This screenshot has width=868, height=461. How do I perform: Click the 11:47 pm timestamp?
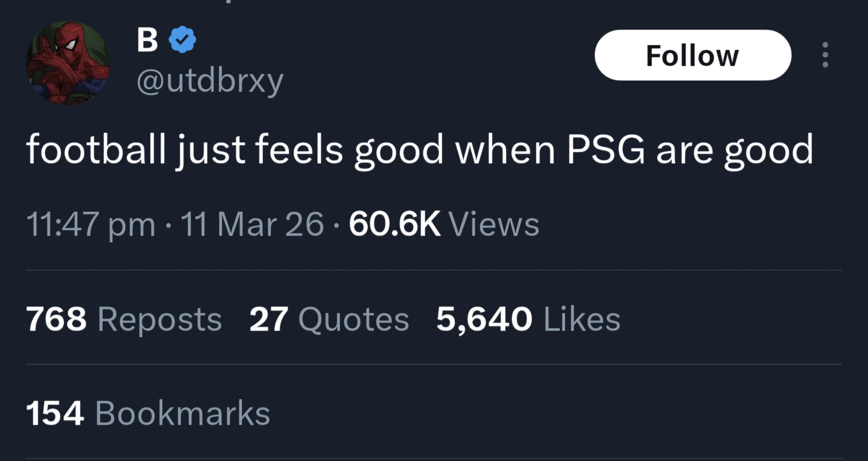click(91, 224)
